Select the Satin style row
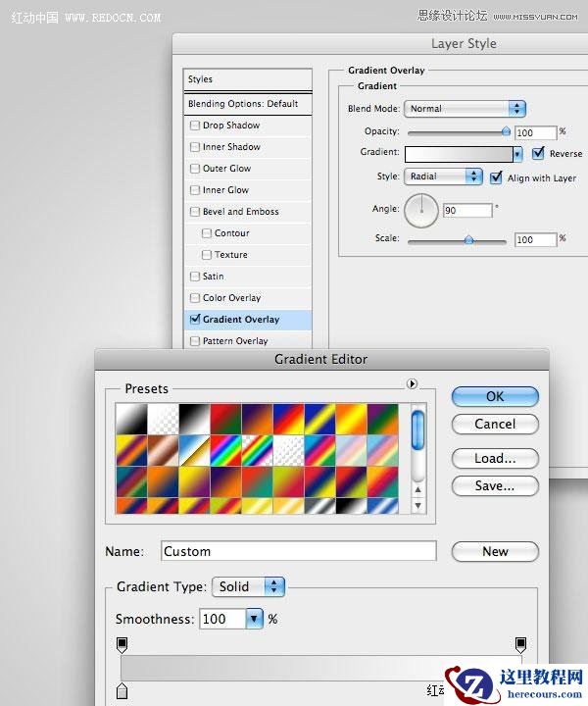The height and width of the screenshot is (706, 588). pos(247,277)
